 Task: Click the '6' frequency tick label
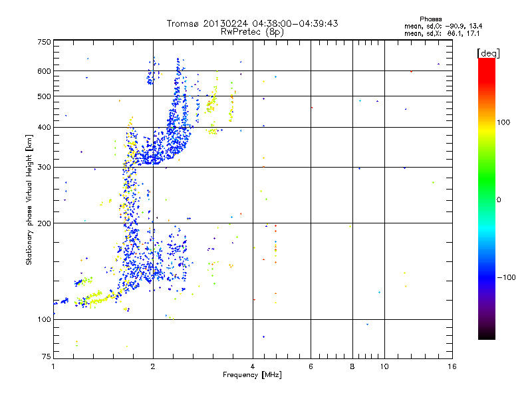pyautogui.click(x=311, y=366)
